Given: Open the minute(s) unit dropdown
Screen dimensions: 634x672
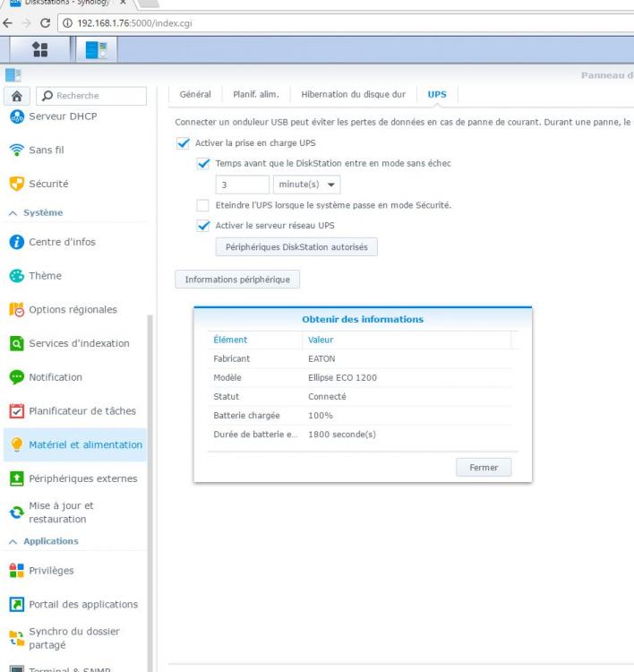Looking at the screenshot, I should coord(307,185).
